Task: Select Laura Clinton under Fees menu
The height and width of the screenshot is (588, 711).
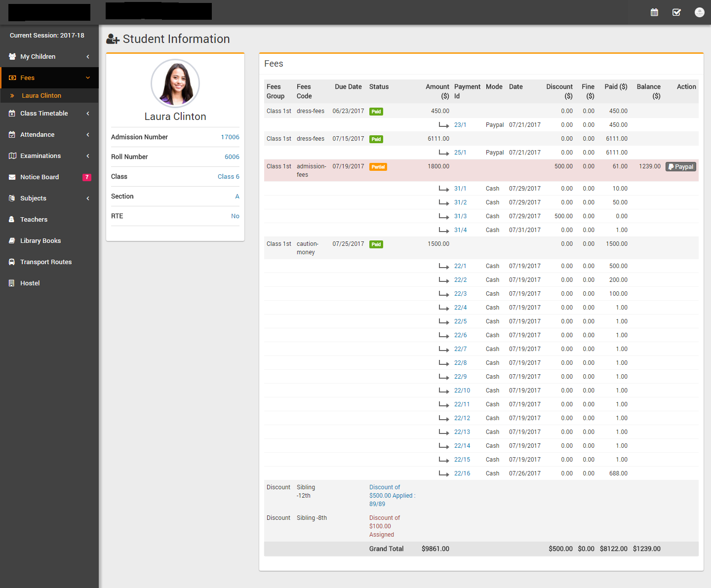Action: tap(41, 96)
